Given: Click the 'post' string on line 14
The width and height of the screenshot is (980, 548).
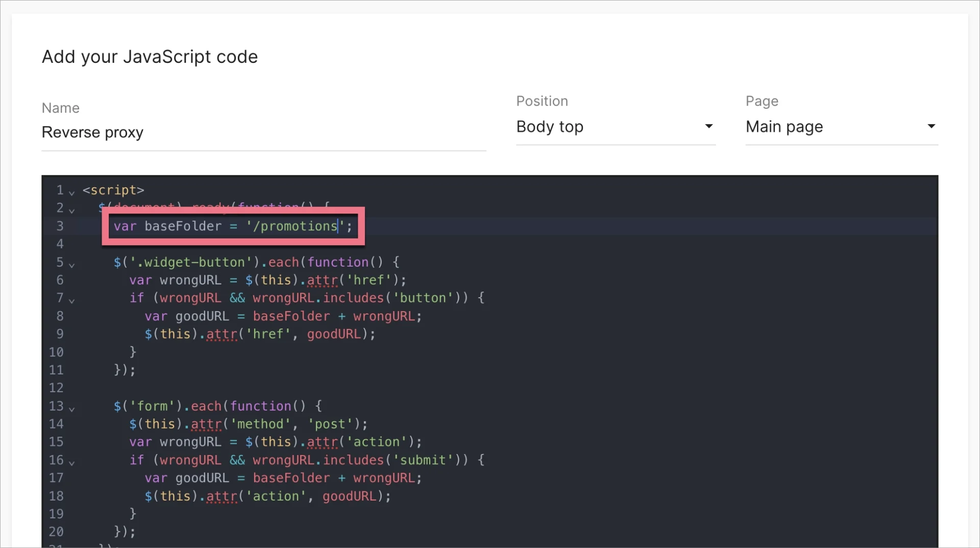Looking at the screenshot, I should (331, 424).
